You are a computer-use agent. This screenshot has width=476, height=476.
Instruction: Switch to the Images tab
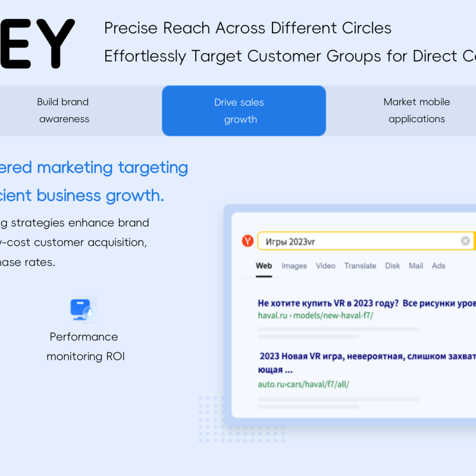pyautogui.click(x=294, y=266)
